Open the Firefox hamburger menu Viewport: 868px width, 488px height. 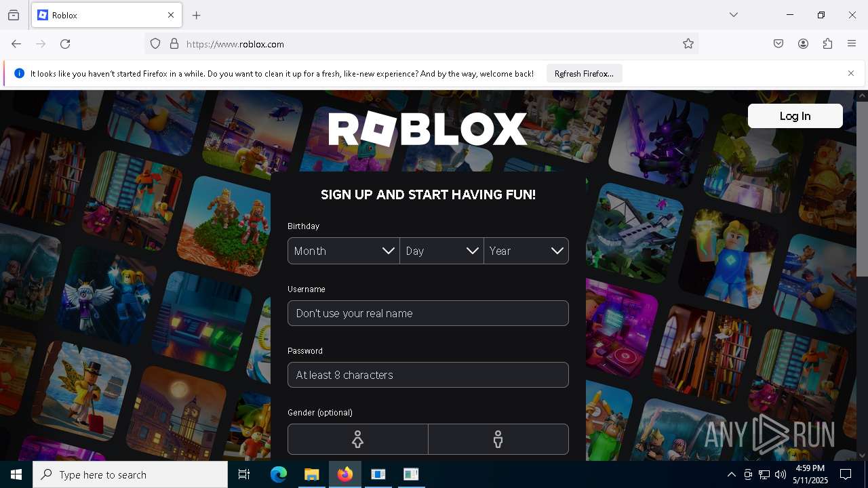tap(852, 44)
